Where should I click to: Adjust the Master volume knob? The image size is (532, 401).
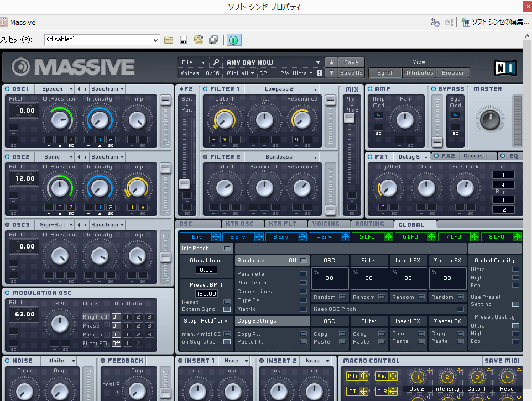click(490, 119)
